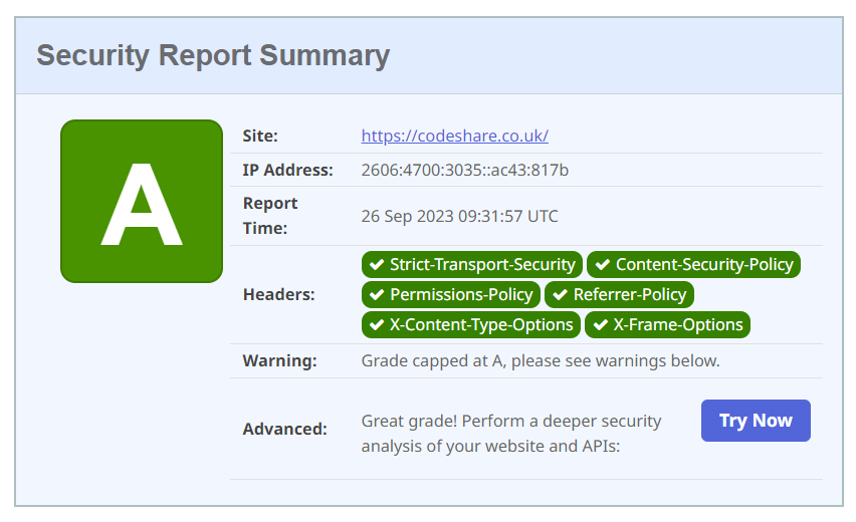Select the Strict-Transport-Security header badge
Image resolution: width=856 pixels, height=522 pixels.
point(472,265)
